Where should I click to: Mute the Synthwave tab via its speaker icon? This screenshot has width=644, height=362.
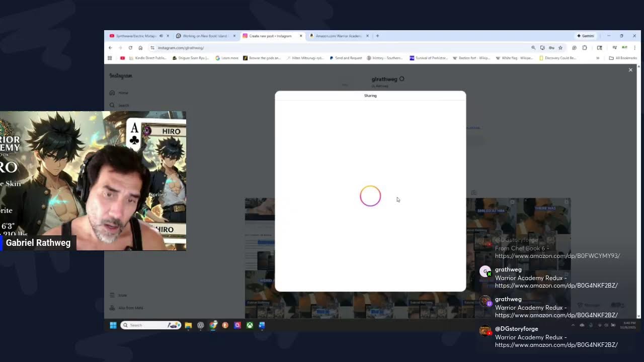[x=161, y=36]
